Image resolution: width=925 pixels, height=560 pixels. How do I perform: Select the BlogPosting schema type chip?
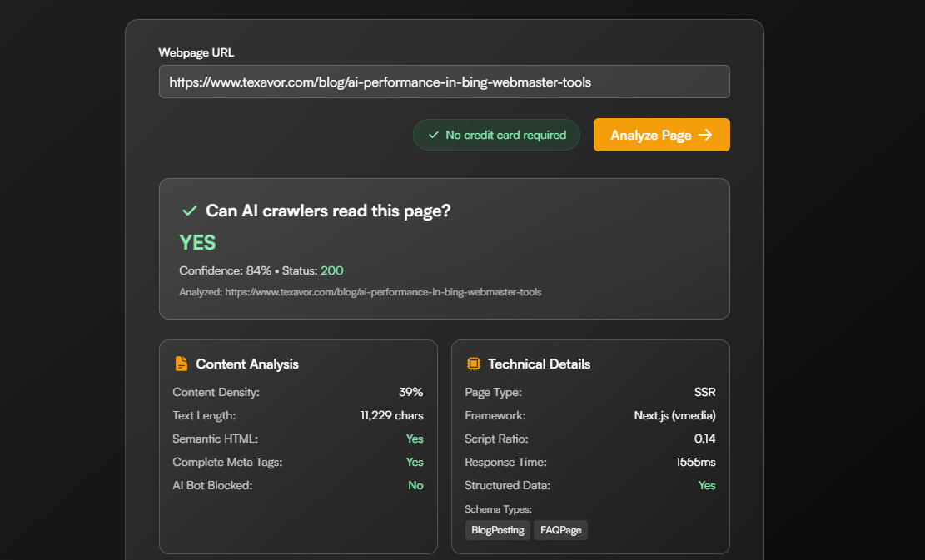point(497,530)
